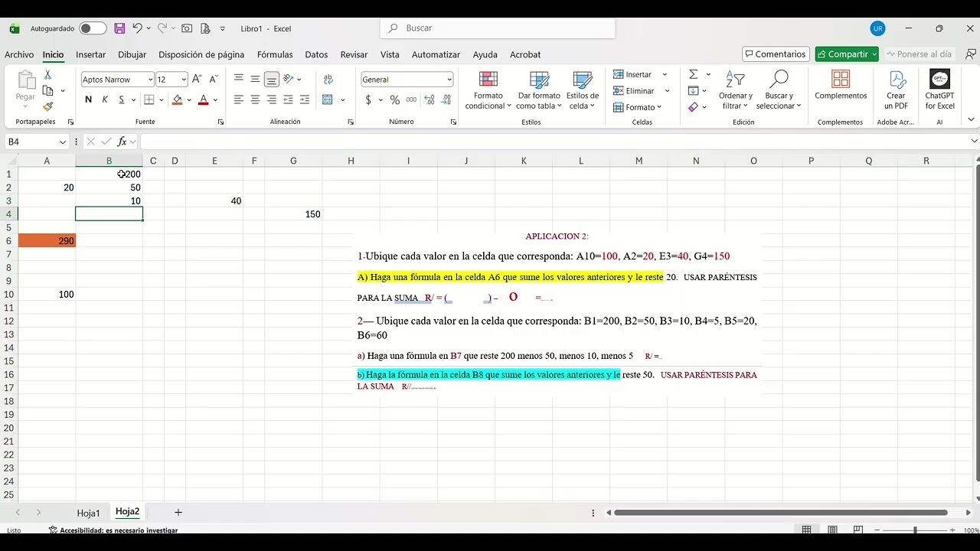This screenshot has width=980, height=551.
Task: Click the formula bar input
Action: [x=554, y=142]
